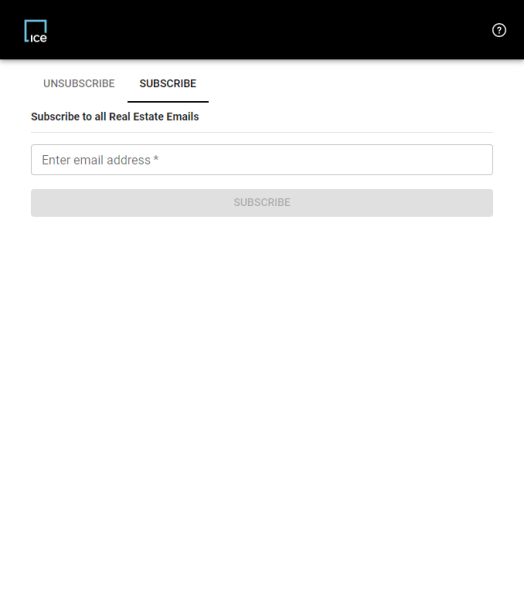Click the Subscribe to all Real Estate Emails heading
This screenshot has width=524, height=598.
[x=115, y=116]
